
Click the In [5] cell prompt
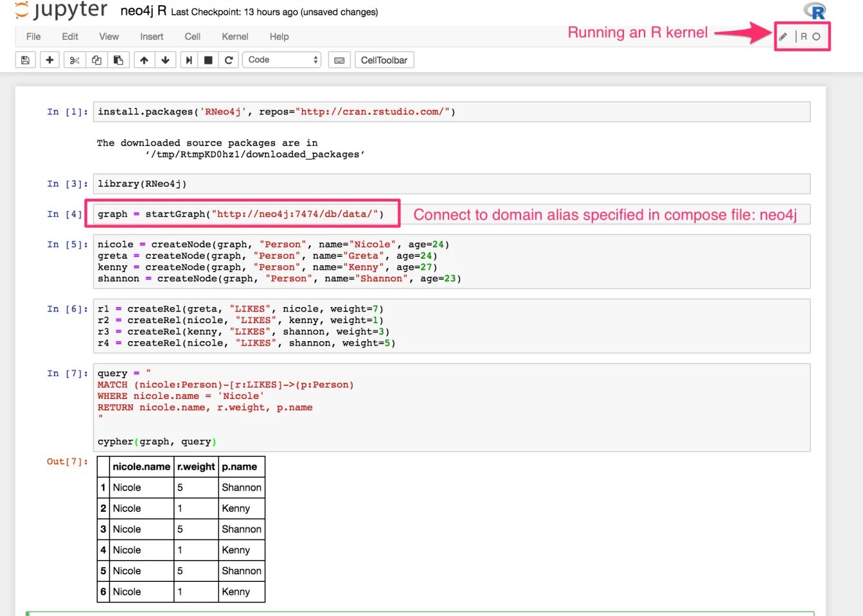pos(67,245)
